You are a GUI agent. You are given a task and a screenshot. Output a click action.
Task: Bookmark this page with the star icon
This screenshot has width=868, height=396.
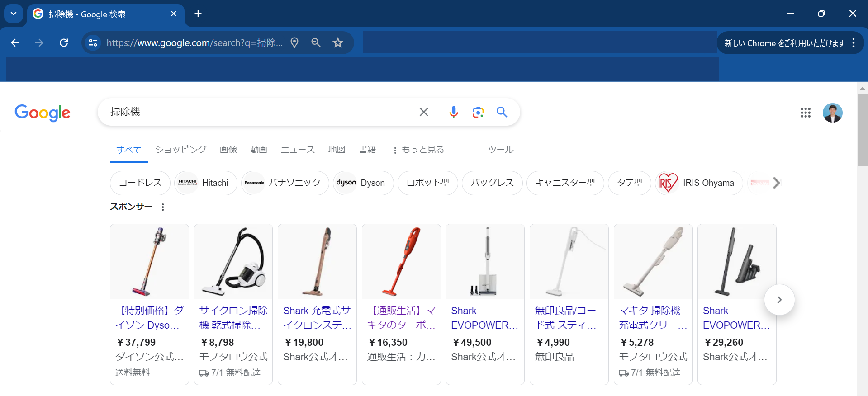point(338,42)
